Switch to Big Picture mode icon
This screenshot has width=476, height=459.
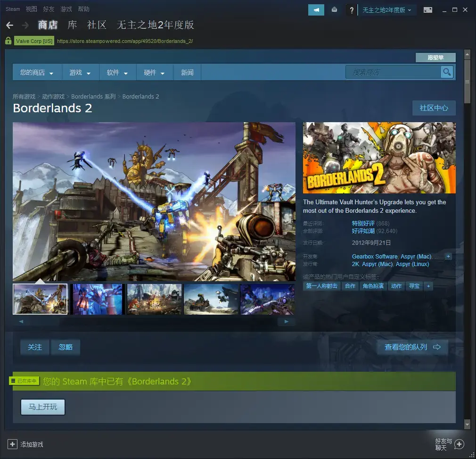click(x=428, y=10)
